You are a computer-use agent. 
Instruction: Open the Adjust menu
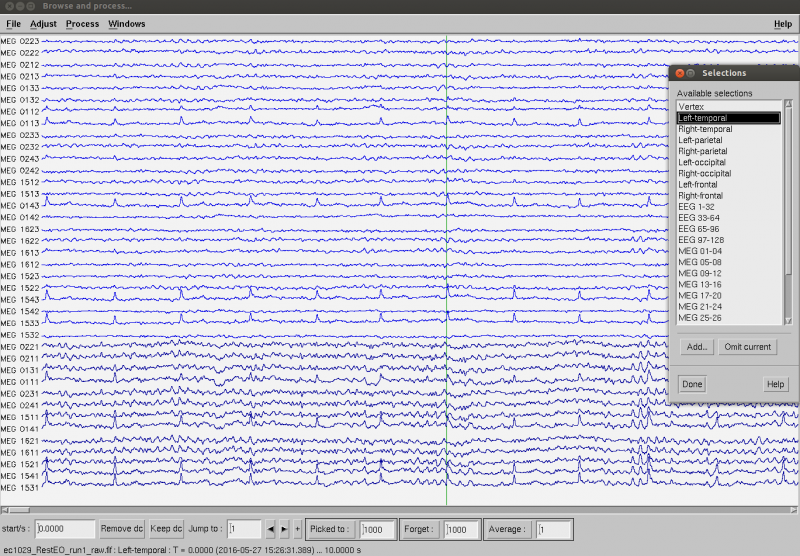[43, 23]
